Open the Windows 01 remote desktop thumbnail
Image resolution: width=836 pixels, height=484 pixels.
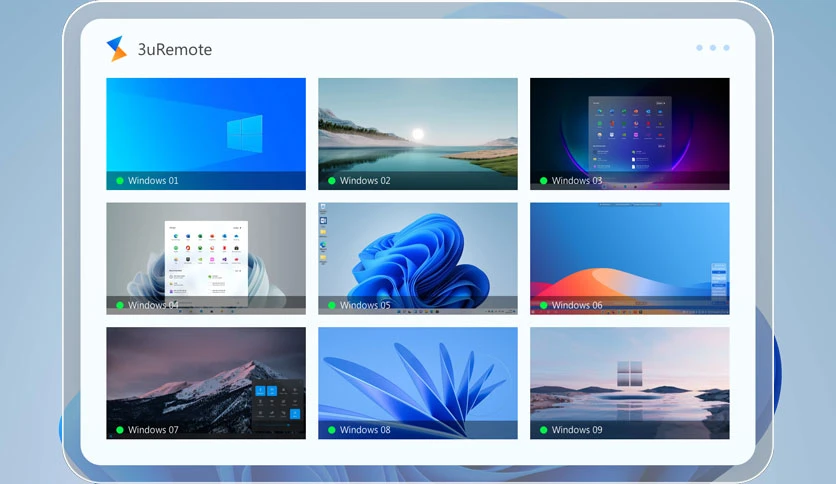[206, 134]
